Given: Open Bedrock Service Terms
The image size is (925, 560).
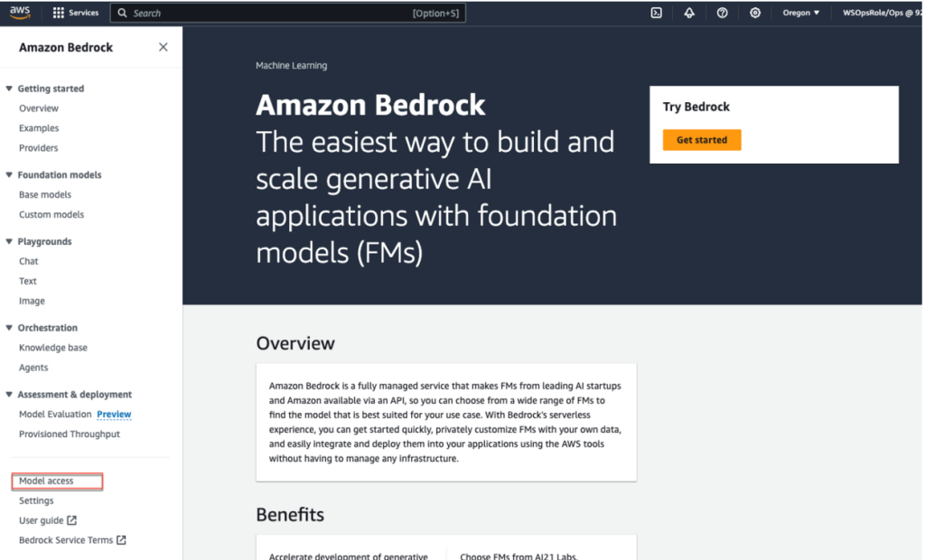Looking at the screenshot, I should [66, 539].
